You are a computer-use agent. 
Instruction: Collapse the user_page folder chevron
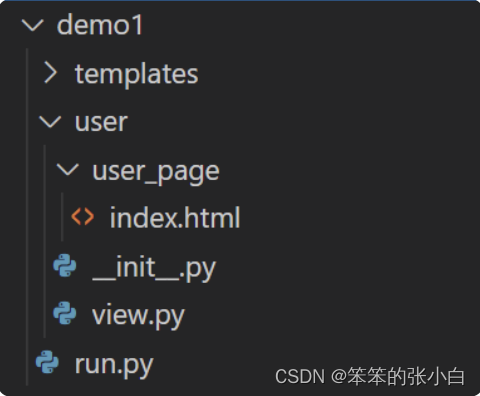(68, 170)
